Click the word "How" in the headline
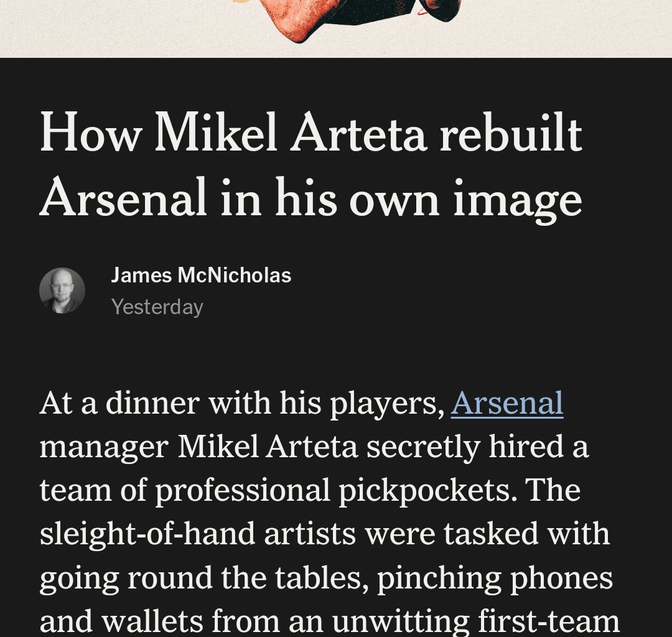 [91, 132]
